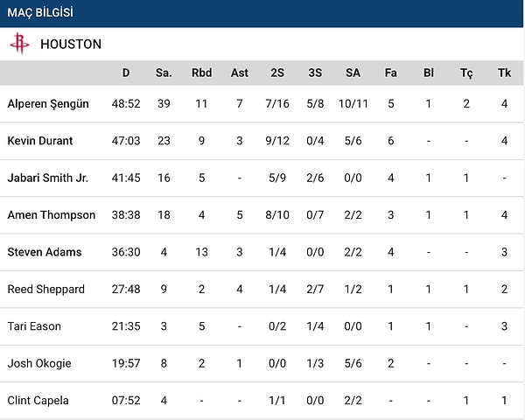This screenshot has width=525, height=420.
Task: Click Steven Adams in the list
Action: (45, 252)
